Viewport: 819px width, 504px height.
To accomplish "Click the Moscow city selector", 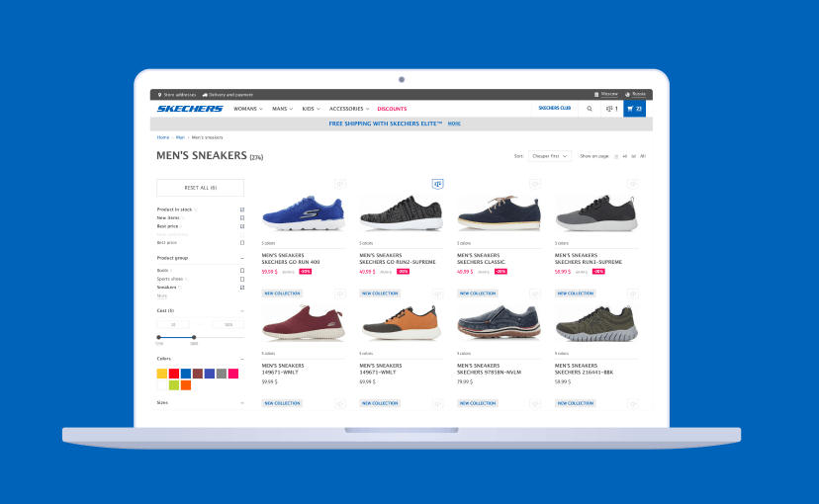I will click(606, 95).
